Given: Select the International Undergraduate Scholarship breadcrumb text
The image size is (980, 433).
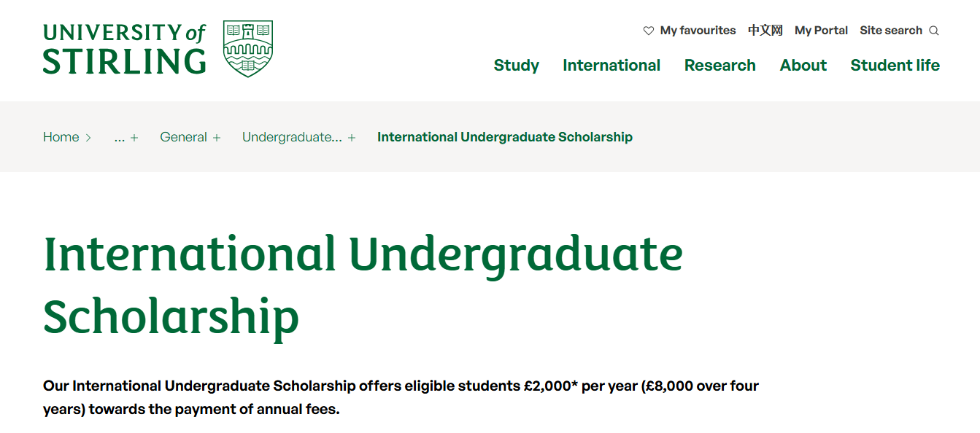Looking at the screenshot, I should pos(504,137).
